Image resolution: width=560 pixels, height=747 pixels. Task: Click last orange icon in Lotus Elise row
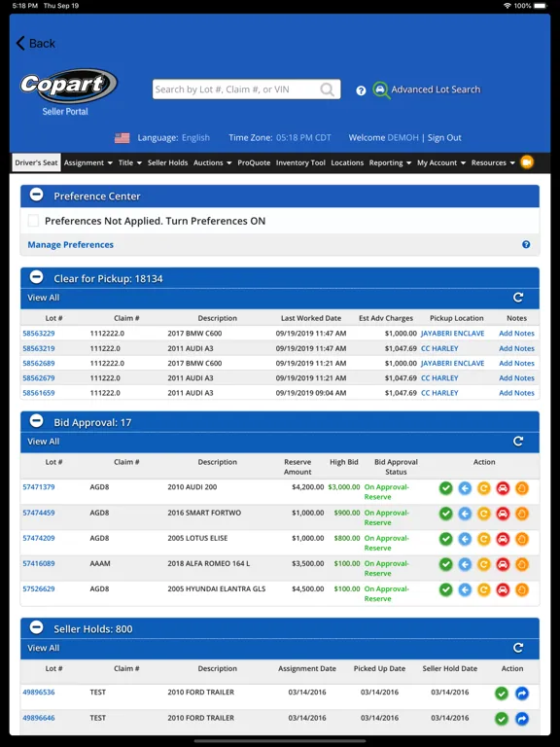(x=522, y=539)
